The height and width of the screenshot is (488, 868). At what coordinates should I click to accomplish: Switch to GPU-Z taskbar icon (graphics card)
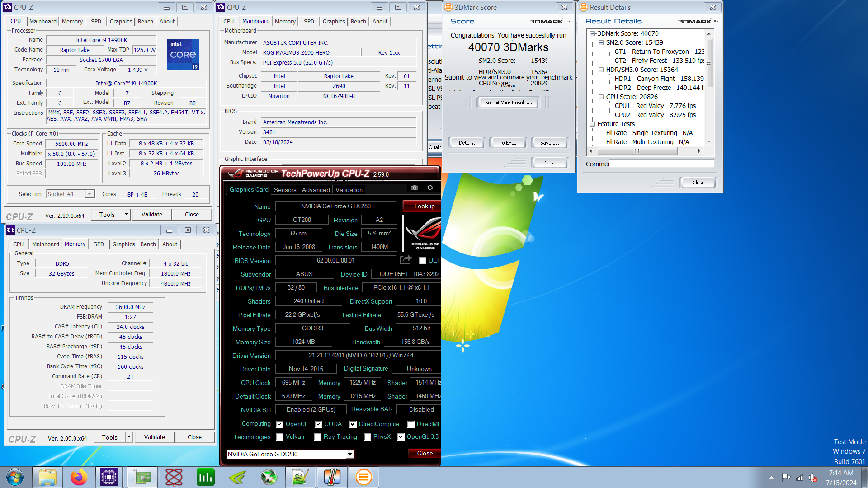click(142, 477)
